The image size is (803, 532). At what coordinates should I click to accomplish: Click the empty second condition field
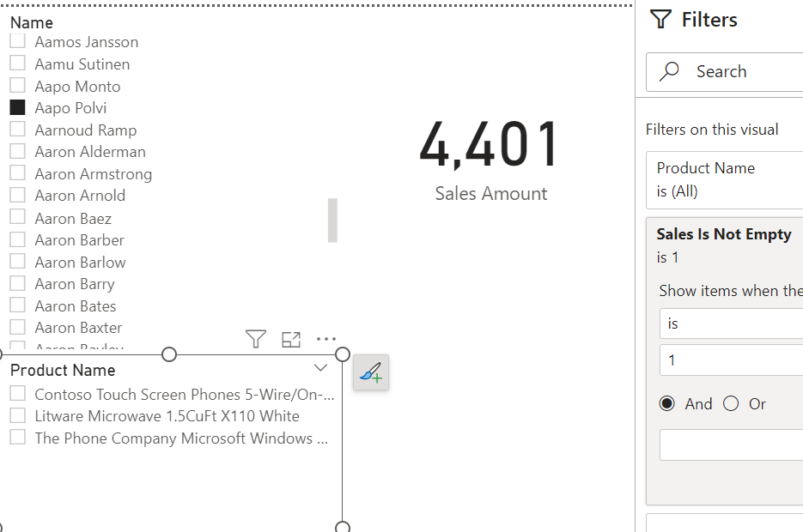pos(730,444)
